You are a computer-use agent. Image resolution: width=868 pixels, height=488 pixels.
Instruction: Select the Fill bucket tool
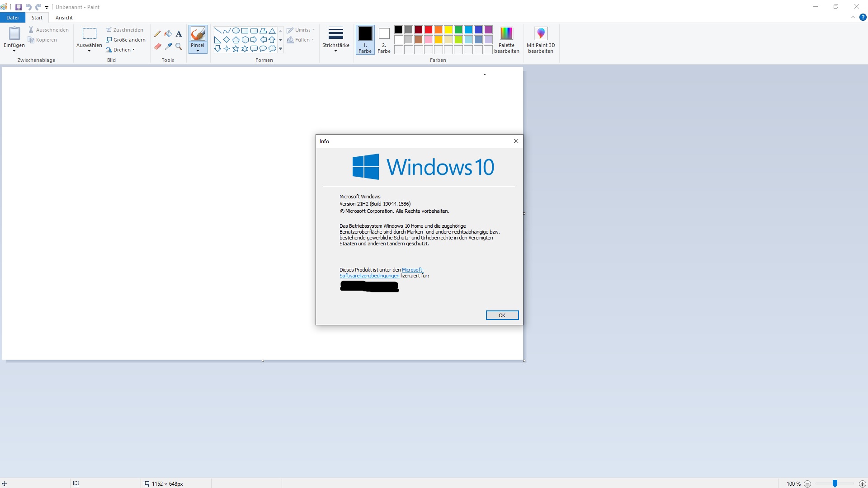pyautogui.click(x=168, y=34)
